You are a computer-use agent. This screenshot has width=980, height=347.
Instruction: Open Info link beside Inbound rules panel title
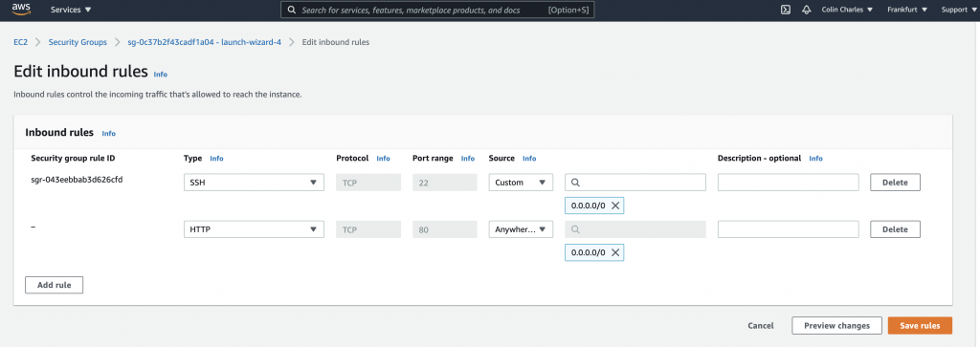pyautogui.click(x=109, y=133)
